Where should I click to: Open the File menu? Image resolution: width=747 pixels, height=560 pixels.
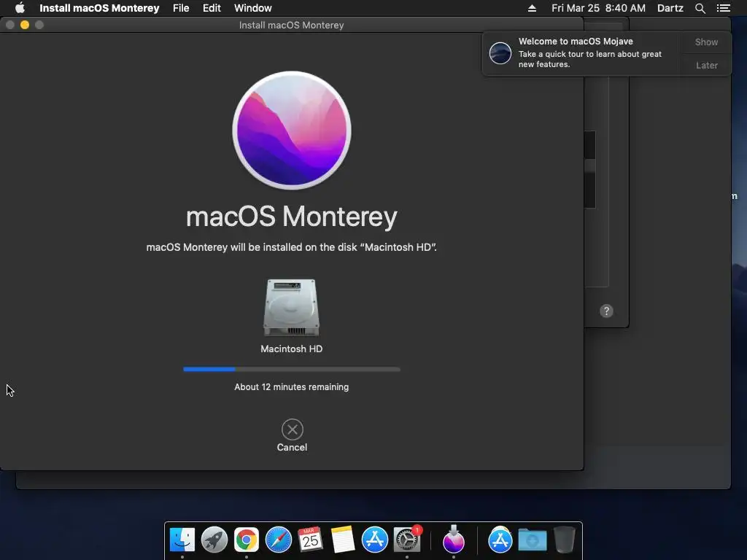coord(181,8)
